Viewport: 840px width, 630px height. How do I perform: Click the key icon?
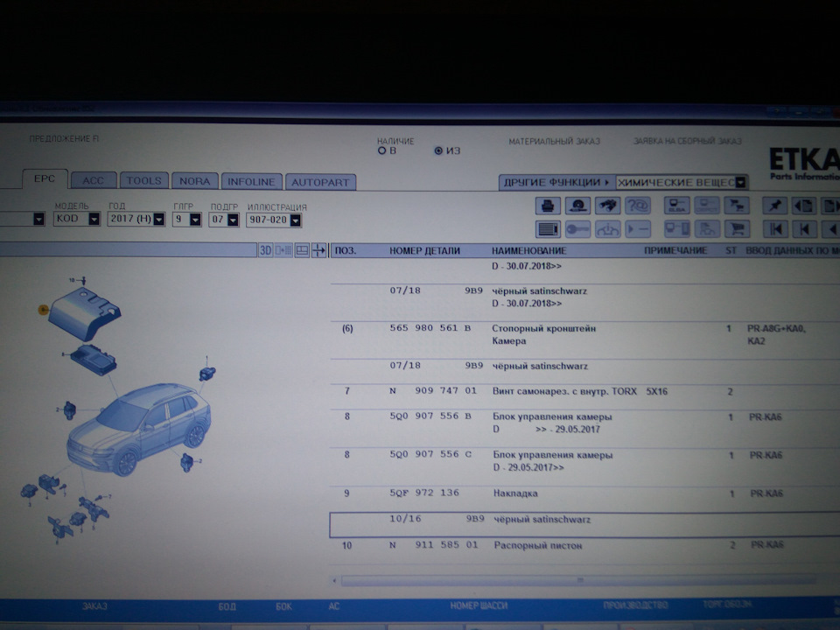click(577, 229)
